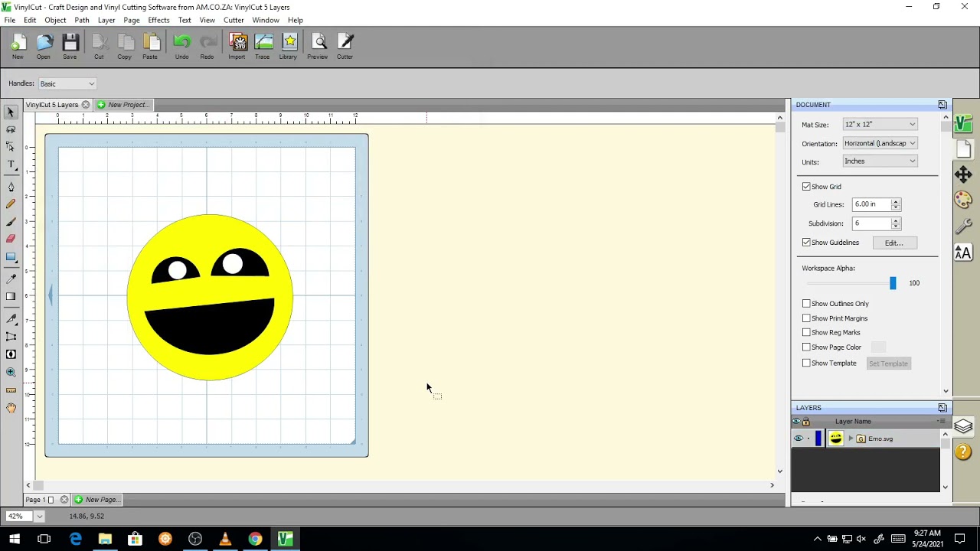Switch to the VinylCut 5 Layers tab
This screenshot has height=551, width=980.
pos(52,105)
